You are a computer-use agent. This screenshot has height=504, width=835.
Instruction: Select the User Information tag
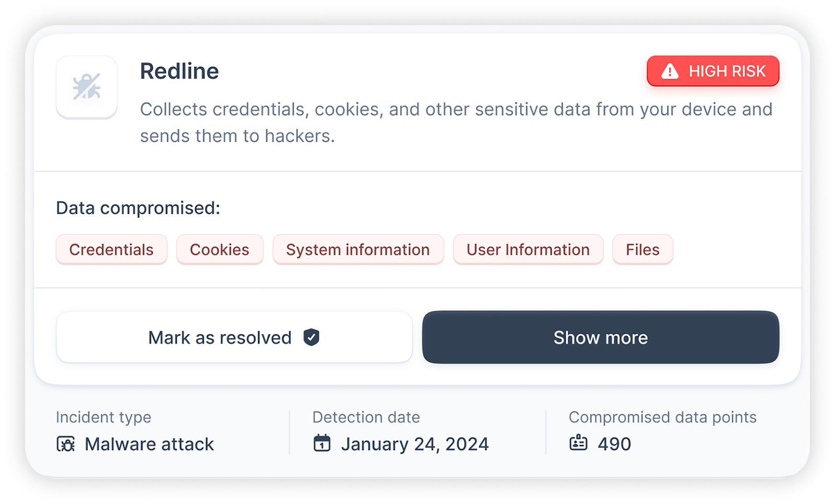[x=528, y=249]
